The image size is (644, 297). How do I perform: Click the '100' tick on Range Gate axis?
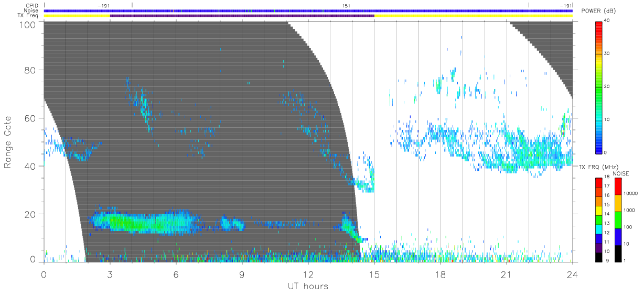(26, 24)
